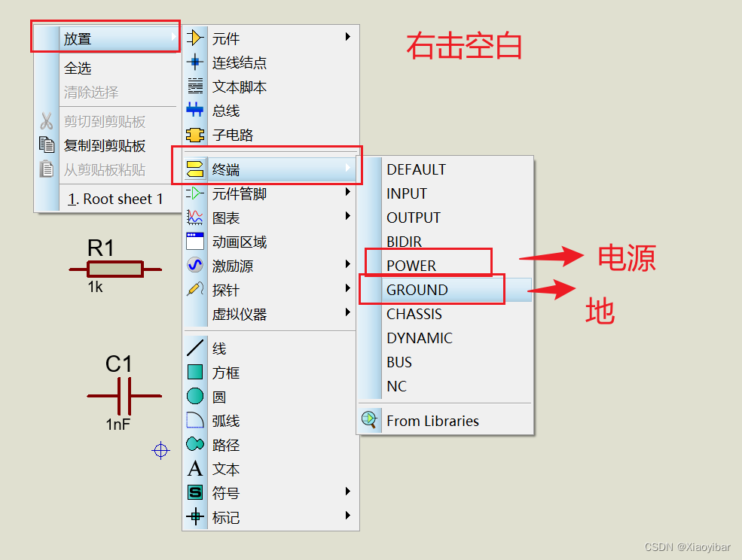742x560 pixels.
Task: Click the 激励源 generator sine icon
Action: 195,266
